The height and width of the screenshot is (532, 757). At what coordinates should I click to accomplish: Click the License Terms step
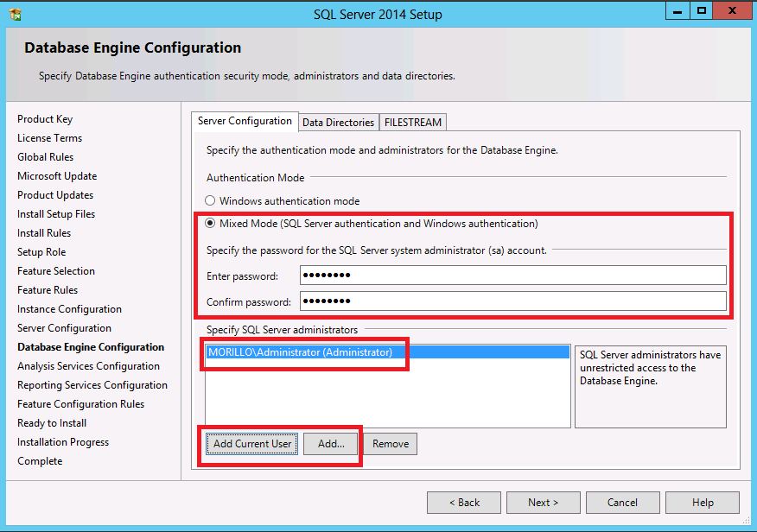(x=50, y=138)
